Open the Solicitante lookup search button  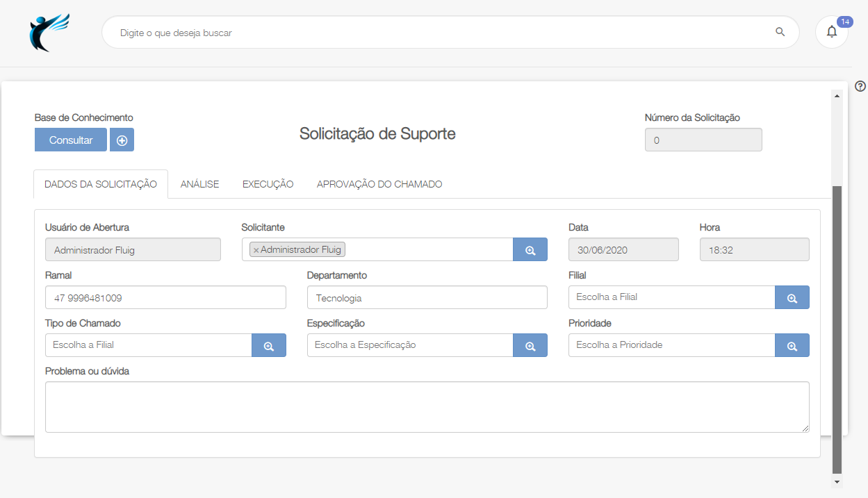(530, 250)
